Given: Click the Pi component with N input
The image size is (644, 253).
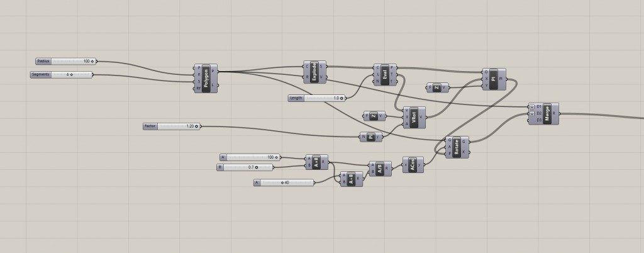Looking at the screenshot, I should coord(370,137).
